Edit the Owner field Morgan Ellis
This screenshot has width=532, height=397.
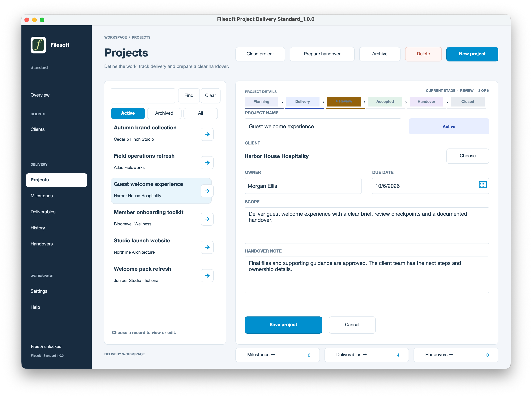point(303,186)
